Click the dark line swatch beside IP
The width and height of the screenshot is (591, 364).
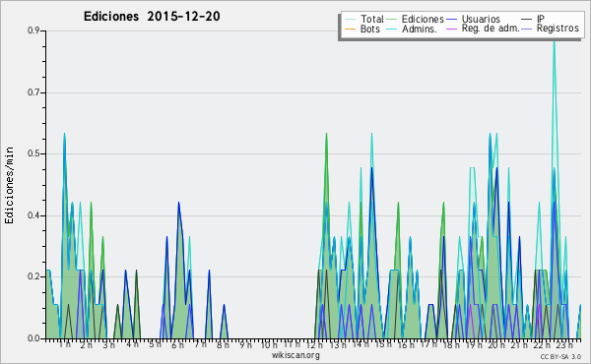[x=527, y=20]
